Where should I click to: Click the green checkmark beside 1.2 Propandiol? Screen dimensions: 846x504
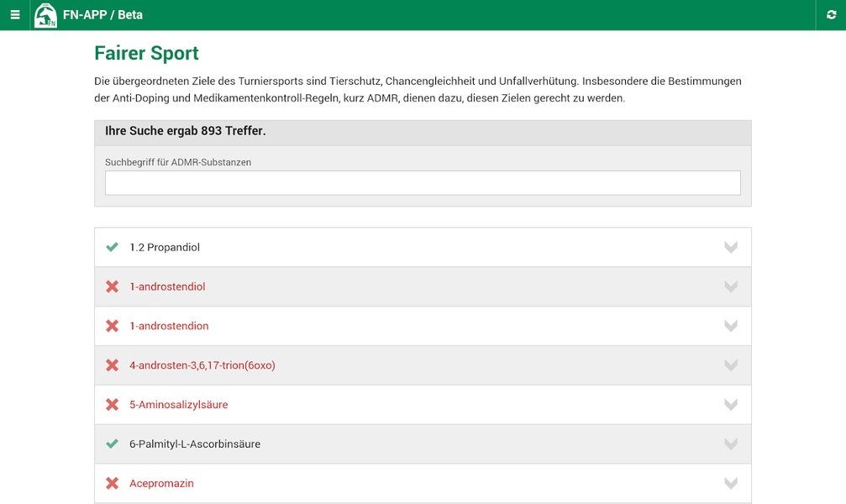click(x=113, y=247)
